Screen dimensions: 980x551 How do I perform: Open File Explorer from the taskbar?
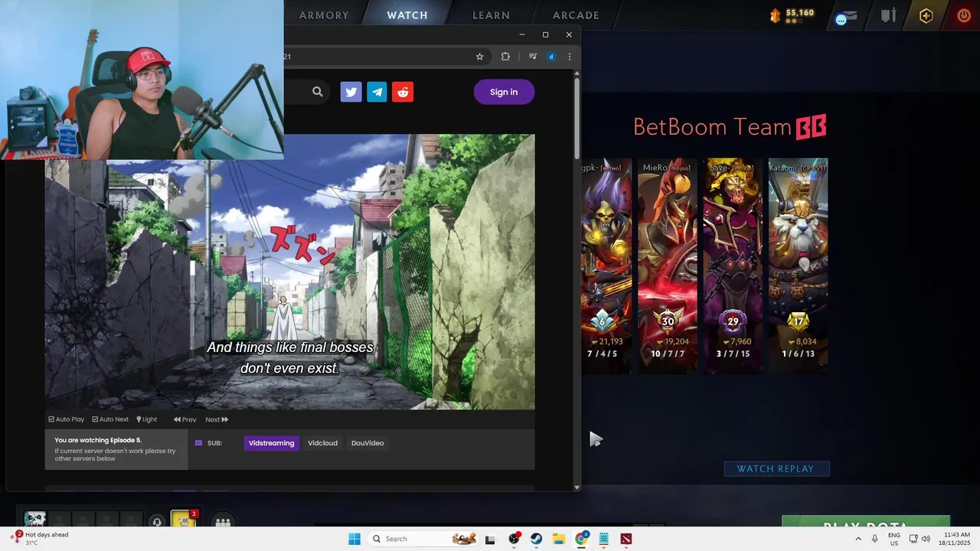pos(559,539)
